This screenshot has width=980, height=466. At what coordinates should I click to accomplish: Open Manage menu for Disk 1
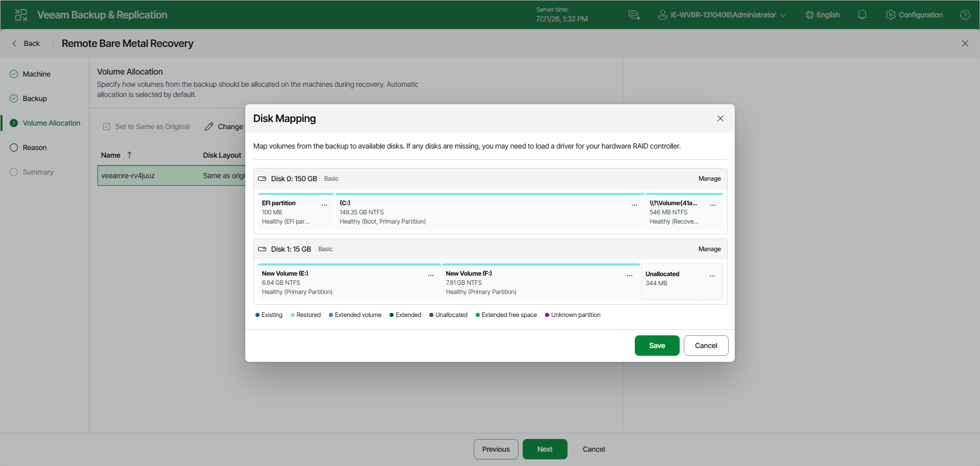coord(710,249)
